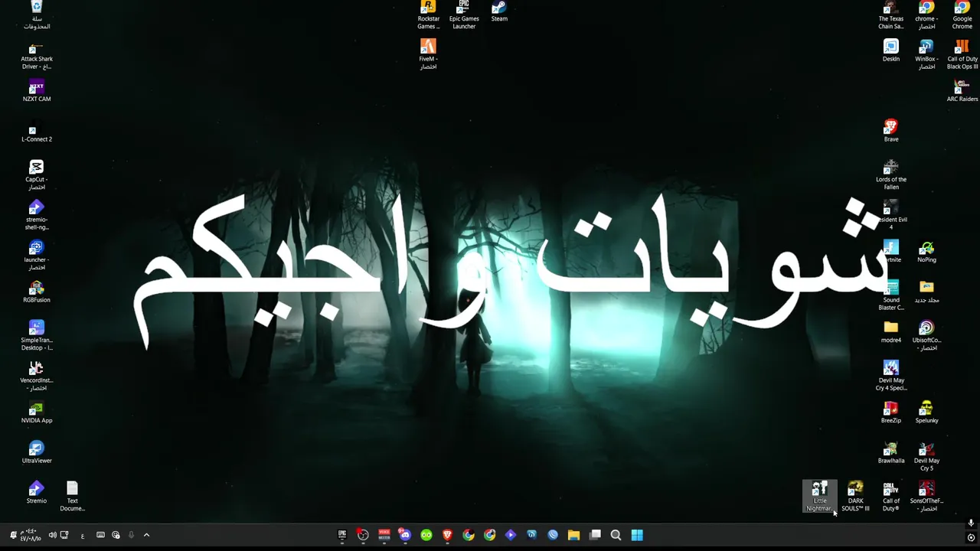Open Windows Start button in taskbar

(x=637, y=535)
